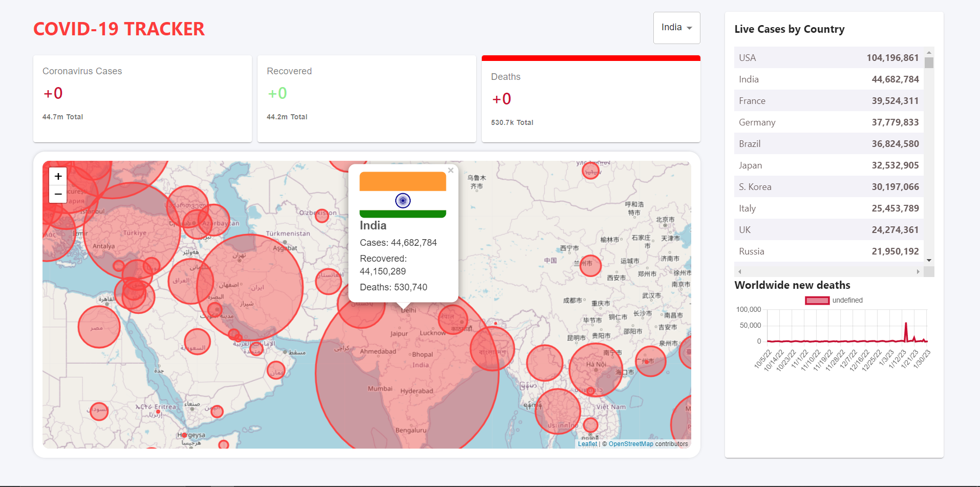Open the India country dropdown

point(676,28)
